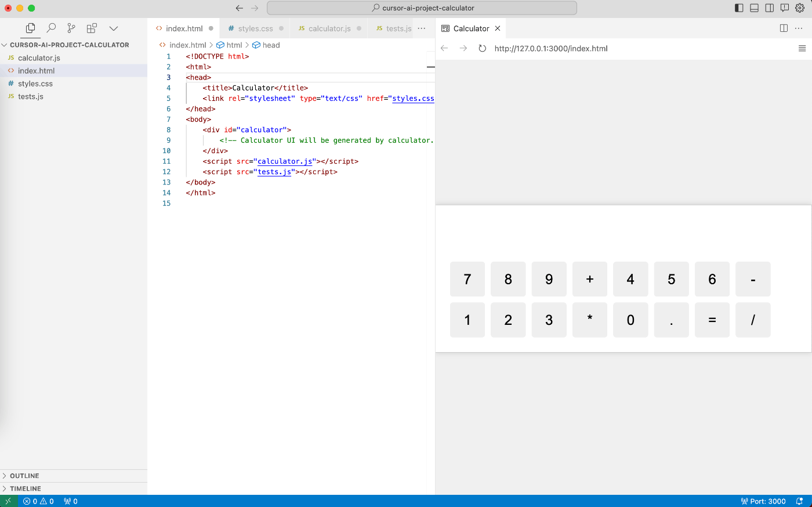Click the cursor-ai-project-calculator command search box

coord(422,8)
